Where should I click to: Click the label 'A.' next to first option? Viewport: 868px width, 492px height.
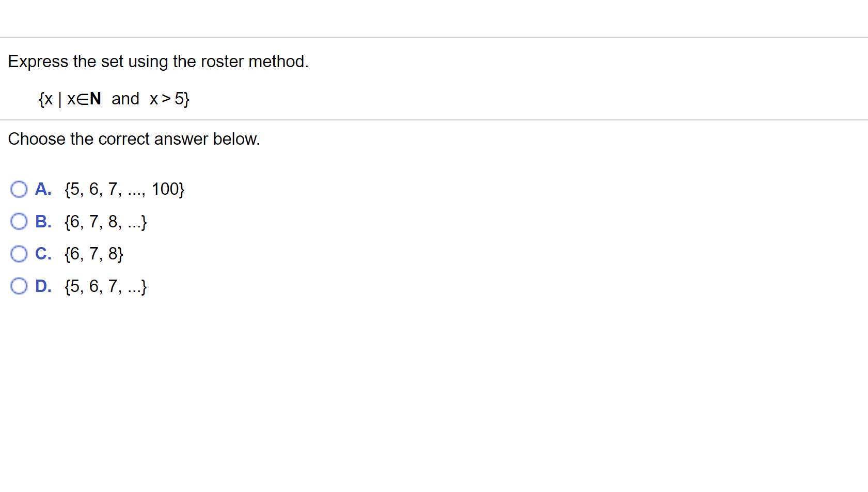point(43,189)
